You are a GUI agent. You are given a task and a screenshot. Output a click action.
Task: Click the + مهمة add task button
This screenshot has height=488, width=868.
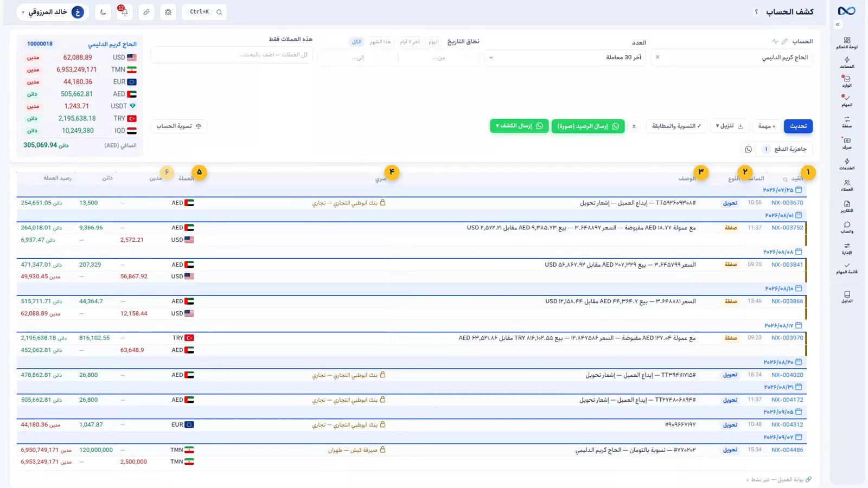tap(767, 126)
